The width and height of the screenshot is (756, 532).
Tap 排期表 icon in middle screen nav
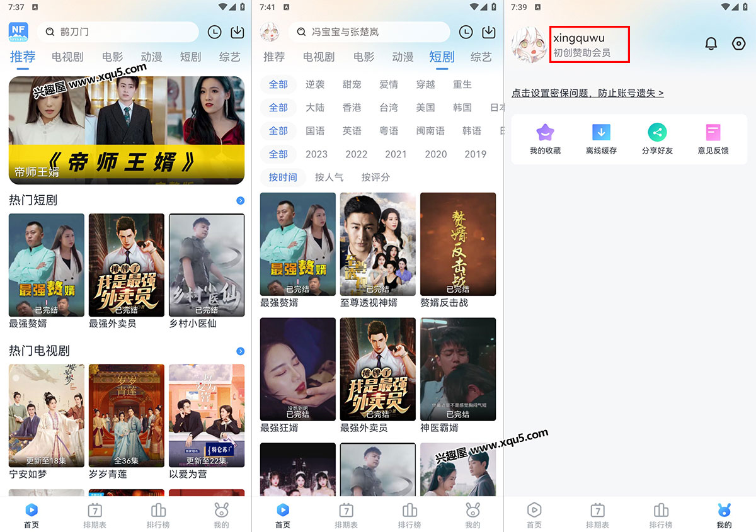tap(346, 509)
